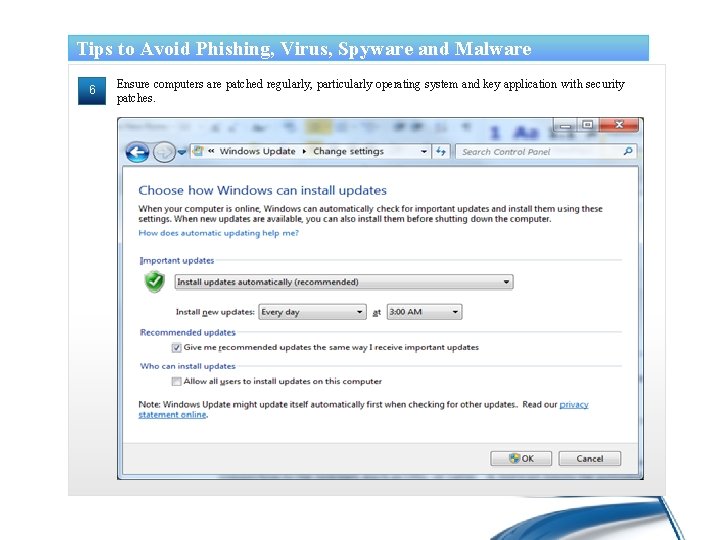Focus the Search Control Panel field
This screenshot has width=720, height=540.
coord(546,152)
